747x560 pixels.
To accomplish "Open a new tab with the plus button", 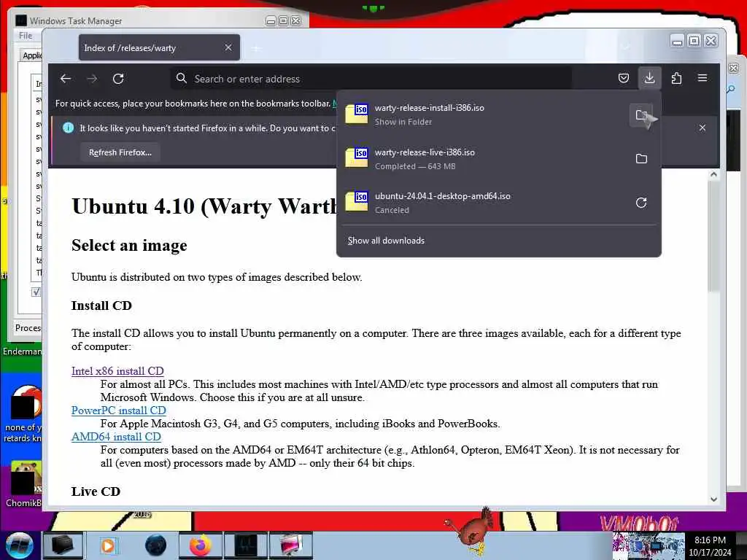I will (256, 48).
